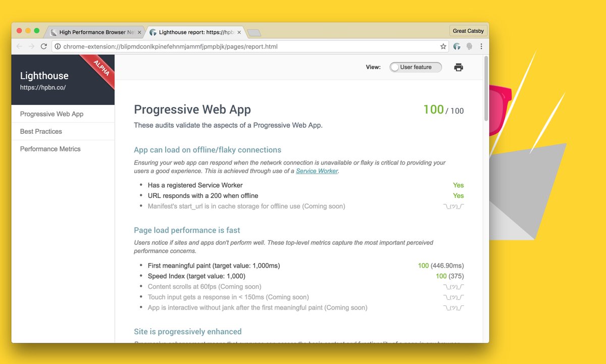
Task: Open the Service Worker link
Action: tap(317, 171)
